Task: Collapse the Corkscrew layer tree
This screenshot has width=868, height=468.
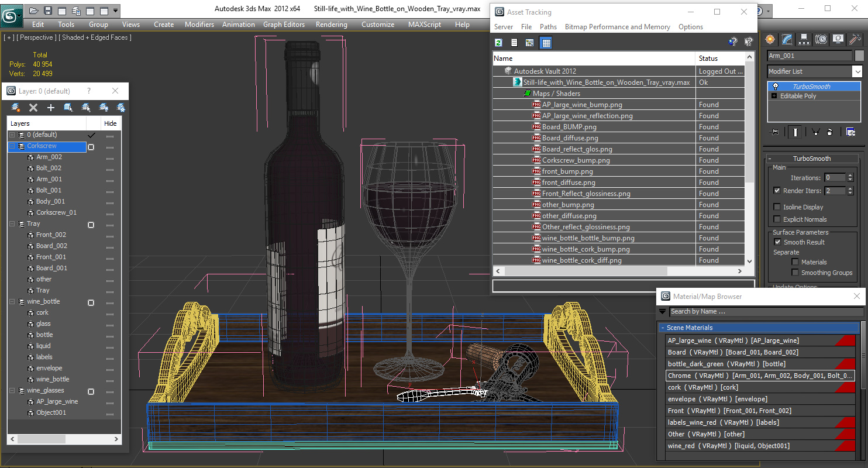Action: pos(12,146)
